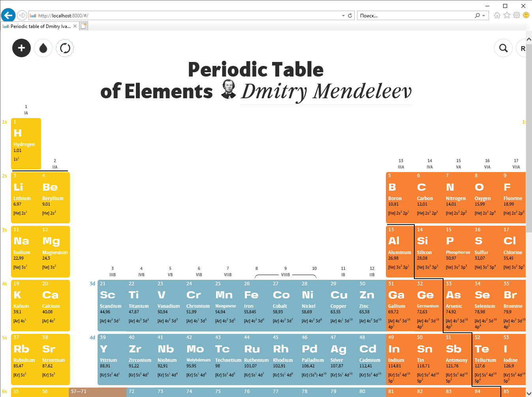
Task: Click the circular refresh arrows icon
Action: pyautogui.click(x=65, y=48)
